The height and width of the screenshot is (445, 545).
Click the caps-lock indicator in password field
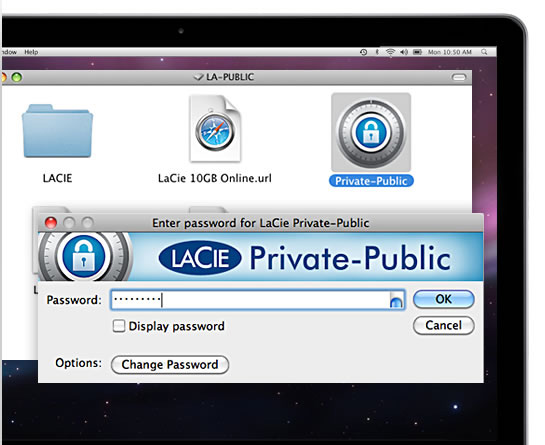(x=396, y=302)
